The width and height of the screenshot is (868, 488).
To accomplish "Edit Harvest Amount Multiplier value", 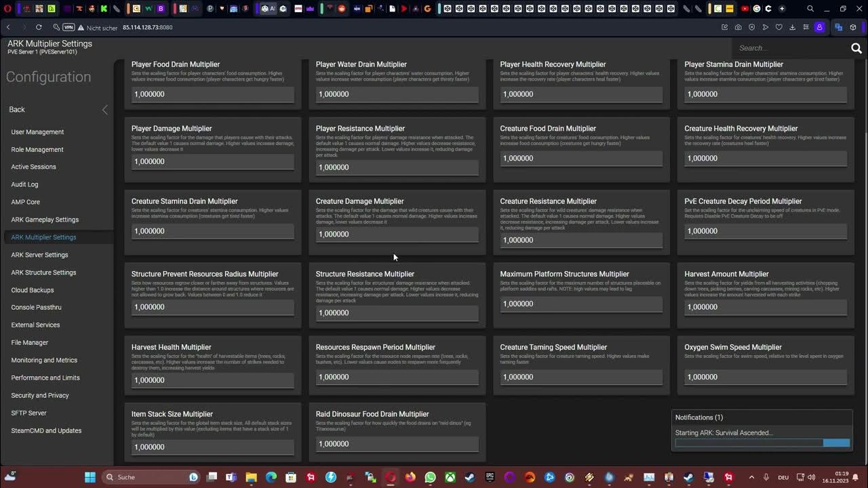I will (766, 307).
